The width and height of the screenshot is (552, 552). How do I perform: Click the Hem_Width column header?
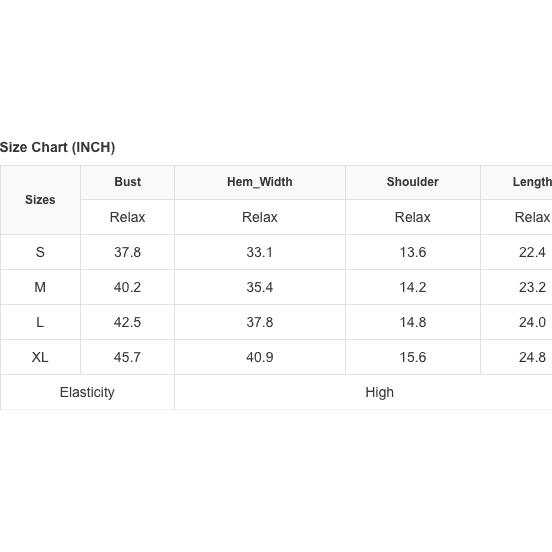coord(260,182)
